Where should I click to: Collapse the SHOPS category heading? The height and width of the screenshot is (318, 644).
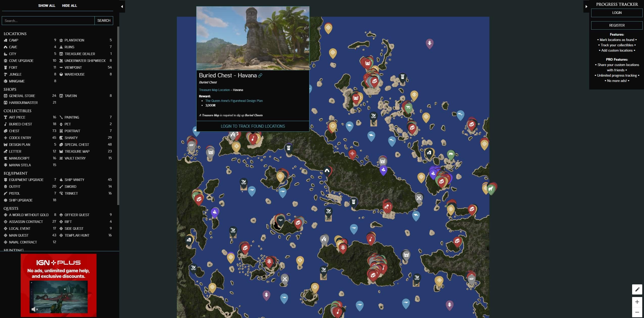point(10,89)
